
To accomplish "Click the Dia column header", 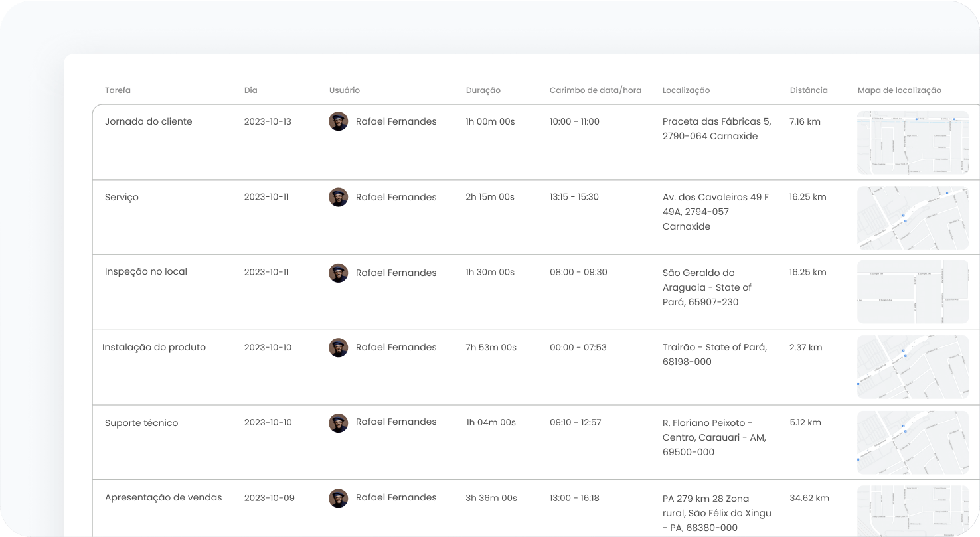I will coord(250,90).
